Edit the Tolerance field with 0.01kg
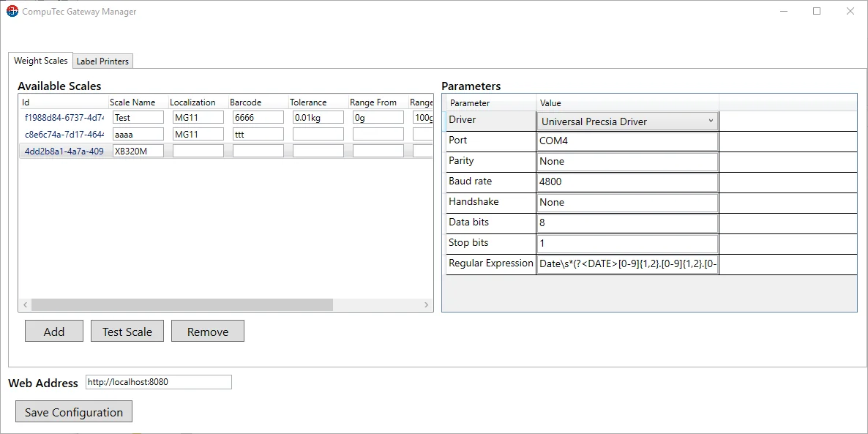Viewport: 868px width, 434px height. [318, 117]
